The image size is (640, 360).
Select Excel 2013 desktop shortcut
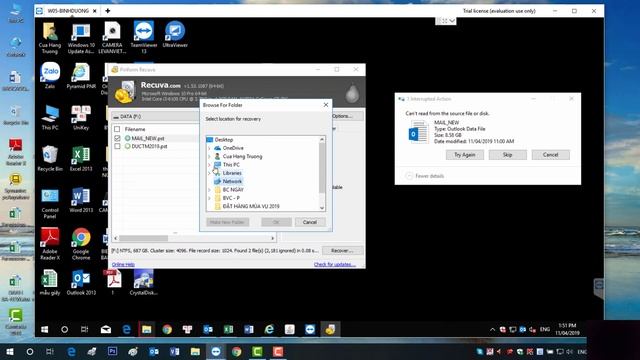[81, 158]
